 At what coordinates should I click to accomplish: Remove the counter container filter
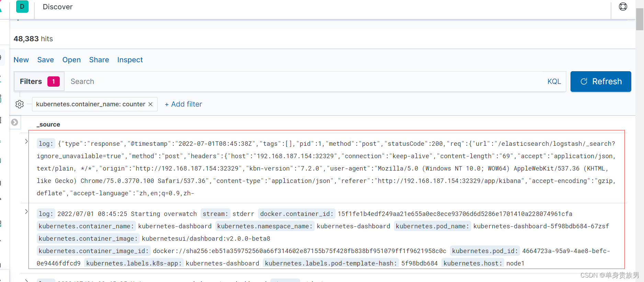tap(150, 104)
